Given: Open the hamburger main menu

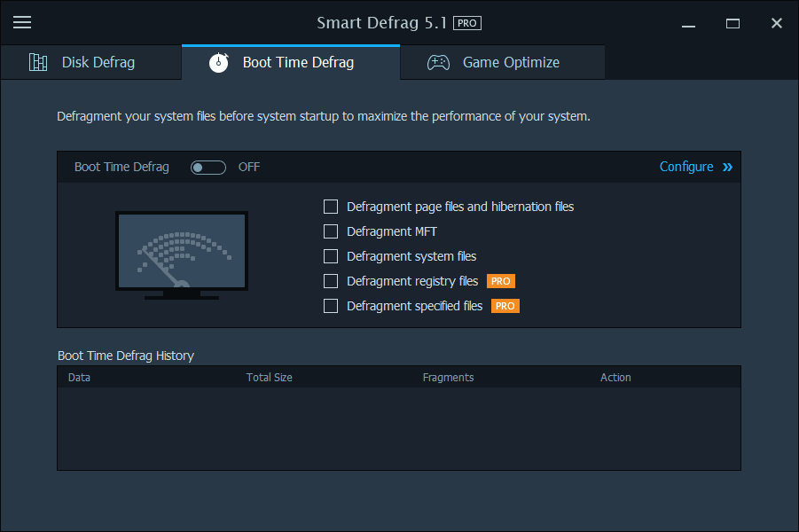Looking at the screenshot, I should point(22,23).
